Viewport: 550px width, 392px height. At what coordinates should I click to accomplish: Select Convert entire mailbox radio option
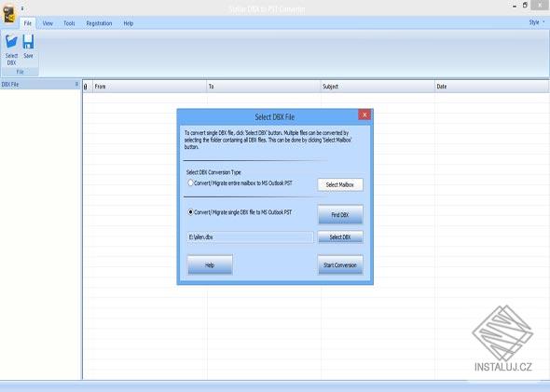point(190,182)
